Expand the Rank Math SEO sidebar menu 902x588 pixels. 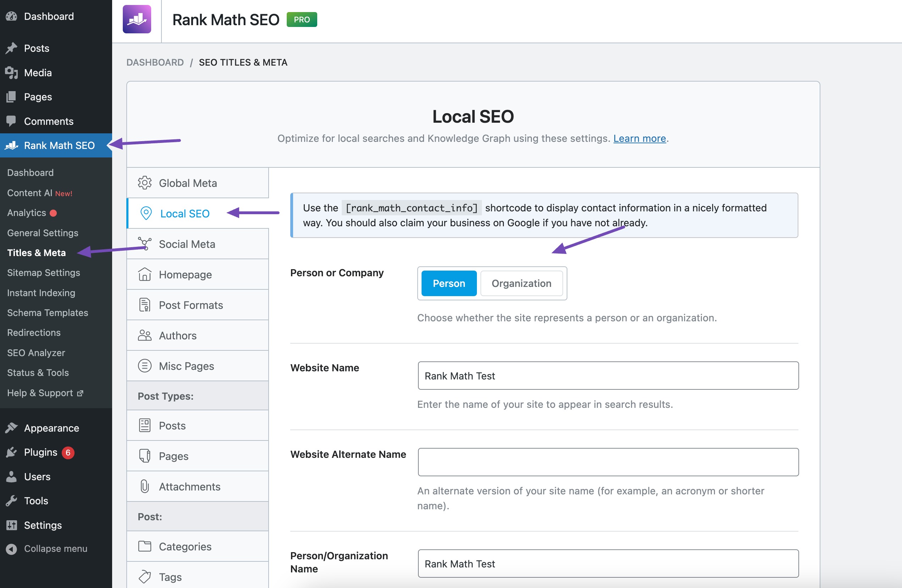59,145
